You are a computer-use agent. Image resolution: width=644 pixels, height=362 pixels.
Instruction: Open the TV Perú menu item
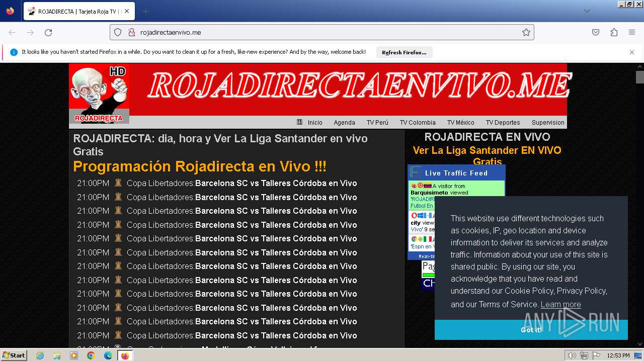pyautogui.click(x=377, y=122)
